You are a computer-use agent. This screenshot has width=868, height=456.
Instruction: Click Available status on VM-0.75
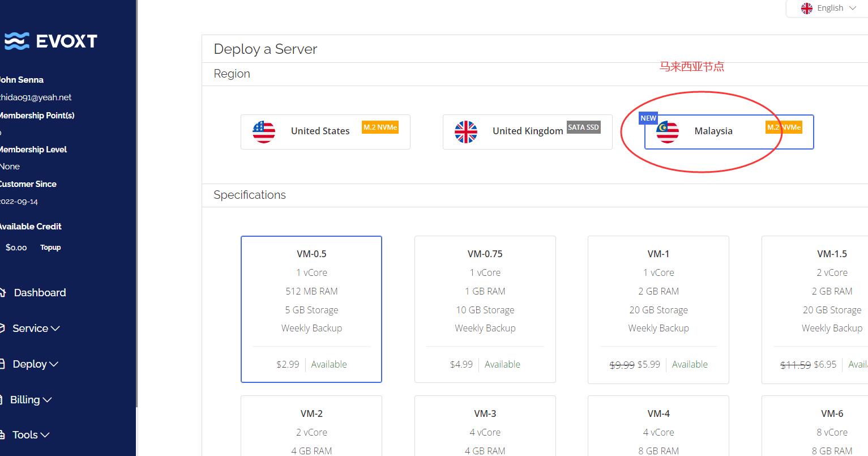502,364
